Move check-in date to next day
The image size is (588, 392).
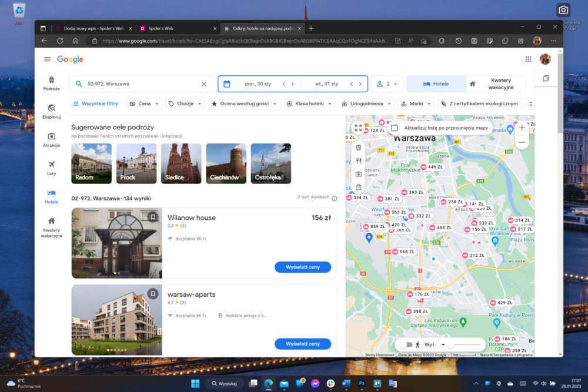292,84
